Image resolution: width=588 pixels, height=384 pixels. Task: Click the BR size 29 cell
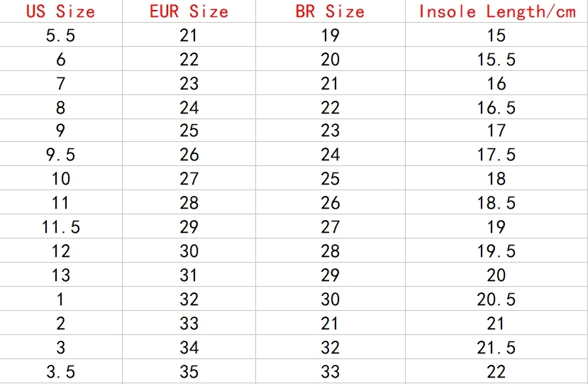point(331,275)
